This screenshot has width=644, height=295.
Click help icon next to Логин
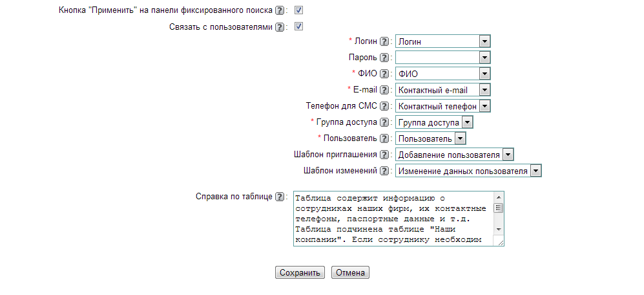[x=384, y=41]
